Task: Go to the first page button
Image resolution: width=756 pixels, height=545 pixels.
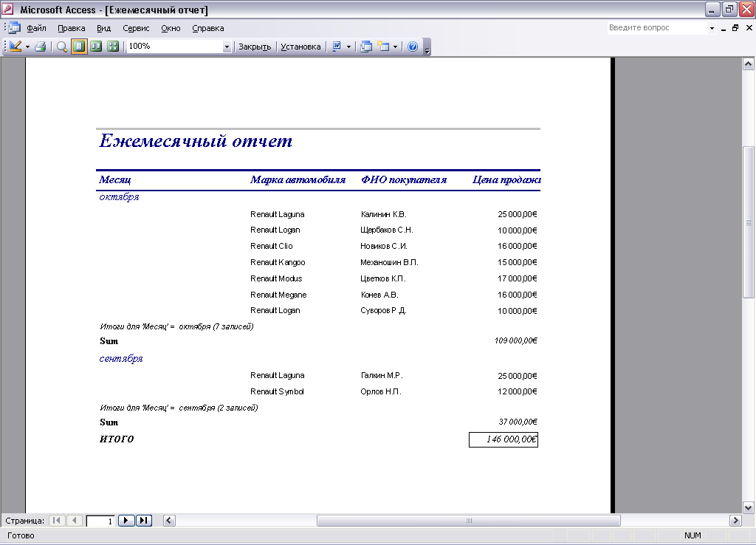Action: click(x=58, y=521)
